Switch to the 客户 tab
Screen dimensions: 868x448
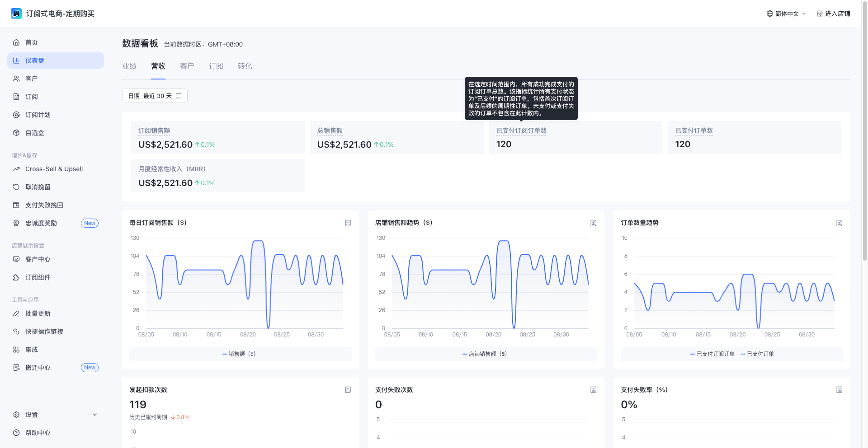pos(187,66)
